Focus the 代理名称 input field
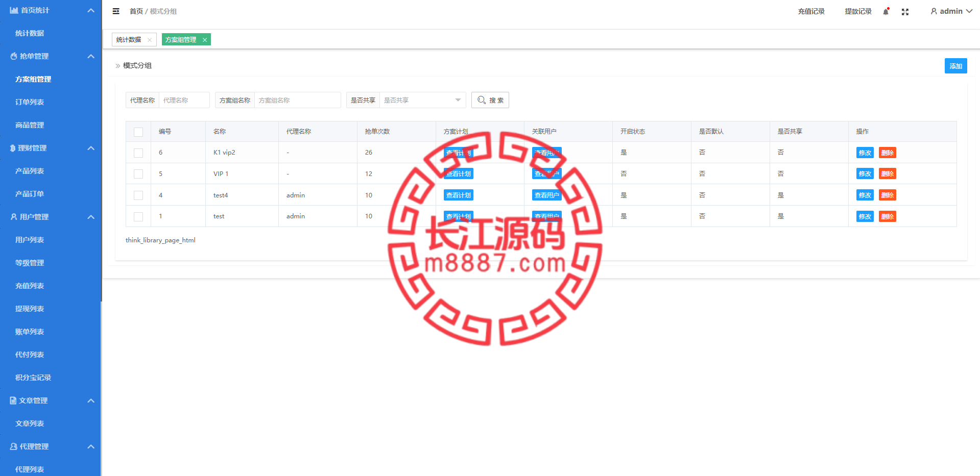 tap(184, 100)
